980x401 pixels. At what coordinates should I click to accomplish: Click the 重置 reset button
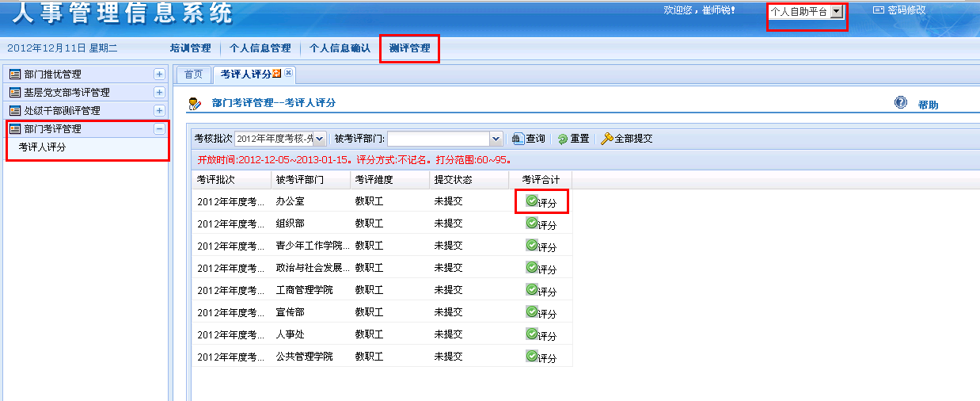coord(573,139)
